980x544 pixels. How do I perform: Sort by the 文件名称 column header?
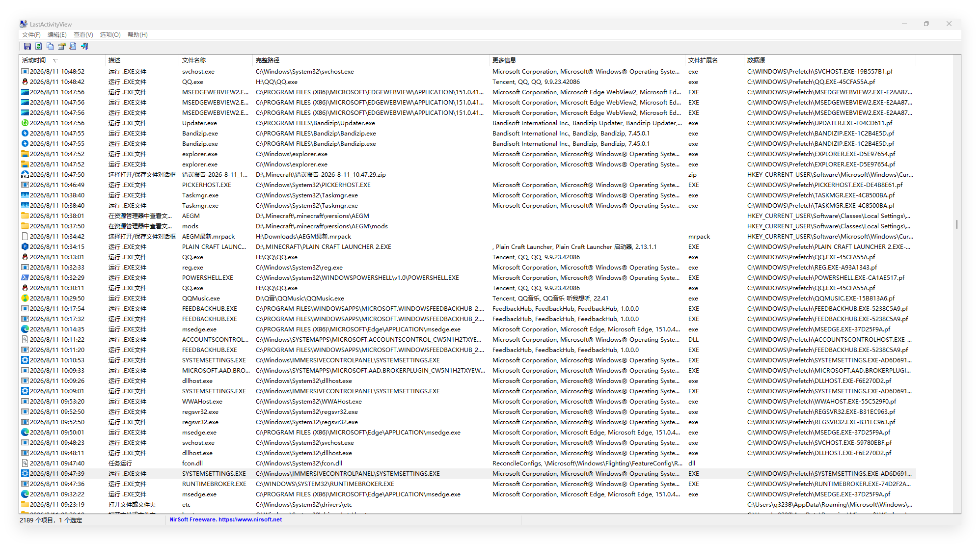point(216,60)
